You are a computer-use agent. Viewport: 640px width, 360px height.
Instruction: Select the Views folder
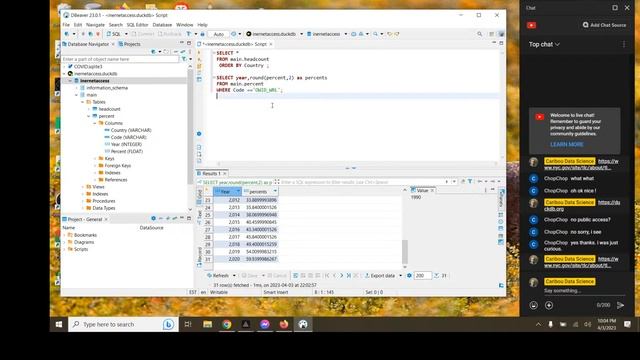[x=98, y=187]
